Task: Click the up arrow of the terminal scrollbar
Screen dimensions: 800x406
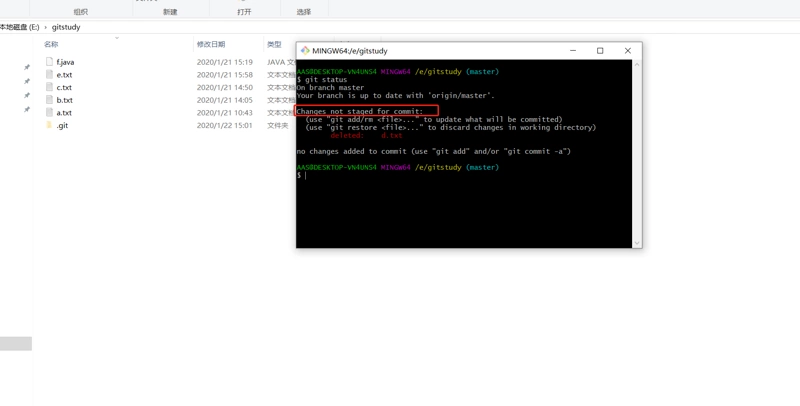Action: coord(637,64)
